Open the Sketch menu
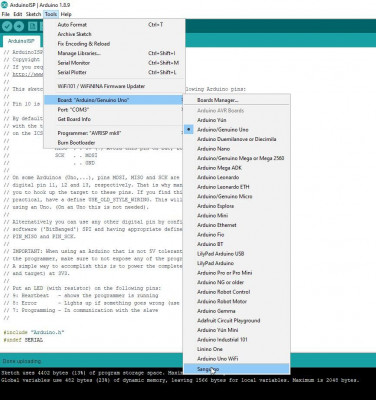 33,14
